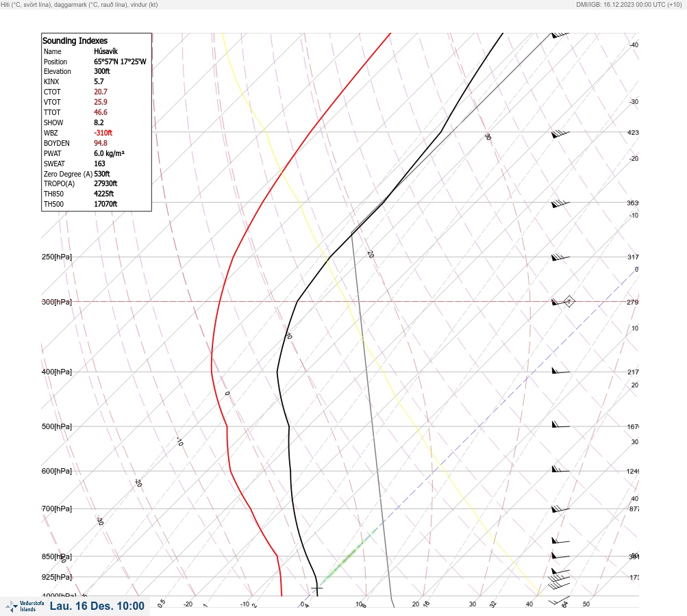Click the 400[hPa] pressure label
The height and width of the screenshot is (616, 687).
(x=57, y=372)
